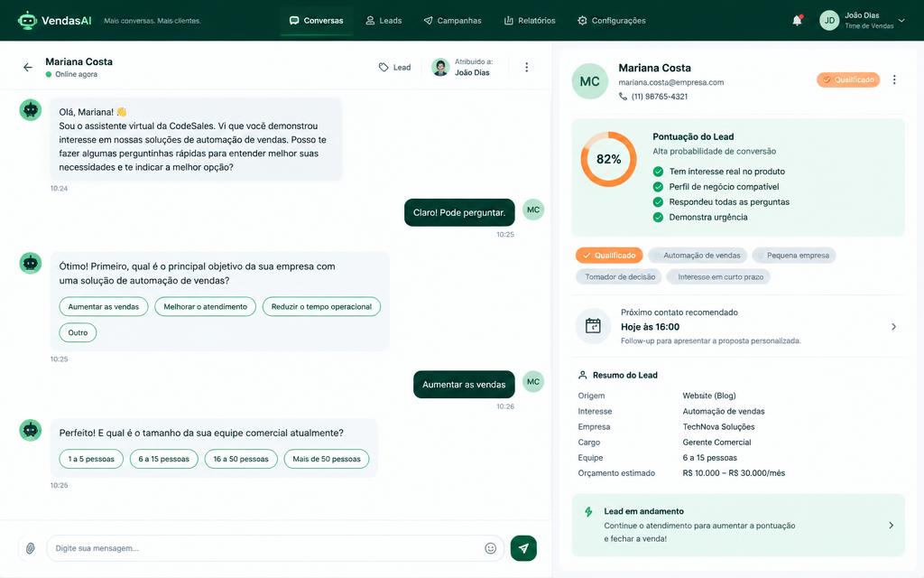
Task: Select '1 a 5 pessoas' team size
Action: click(x=91, y=459)
